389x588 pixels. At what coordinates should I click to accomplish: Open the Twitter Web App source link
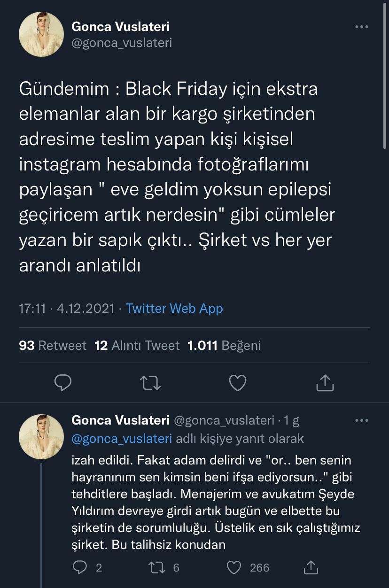(x=174, y=308)
